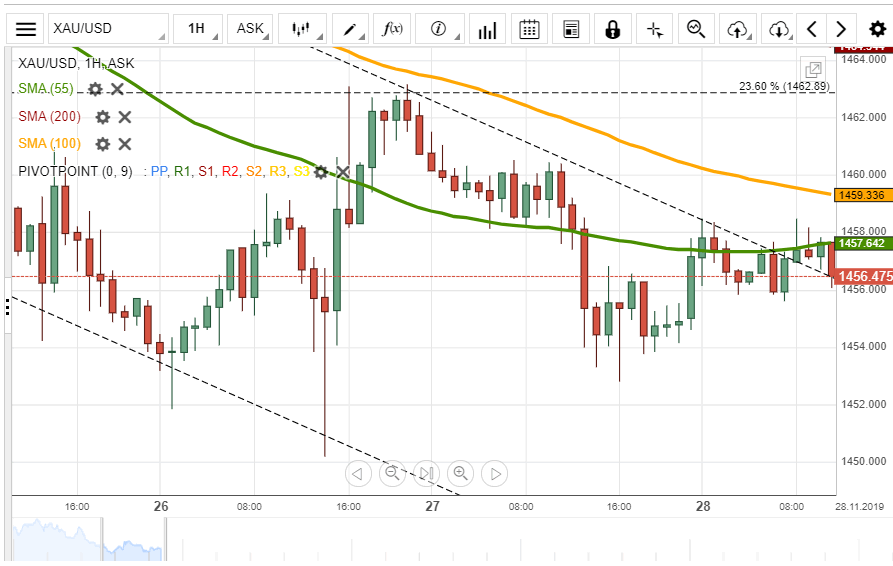Shift the chart right with toolbar arrow

[841, 28]
